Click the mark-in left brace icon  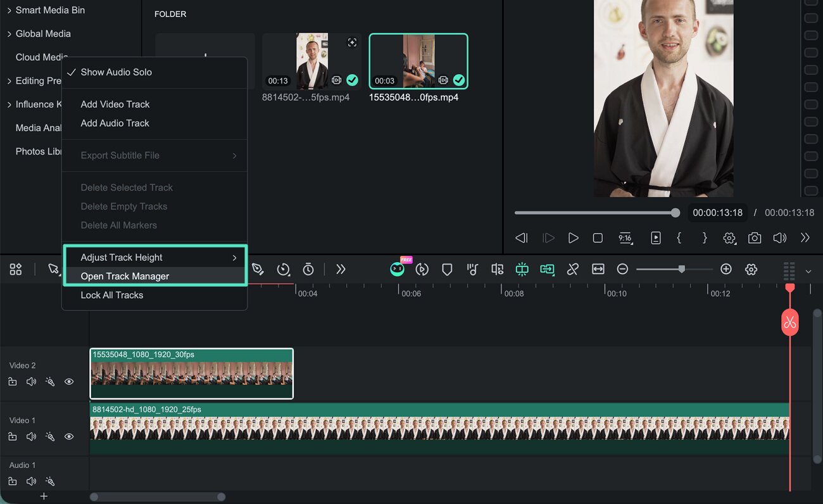679,238
